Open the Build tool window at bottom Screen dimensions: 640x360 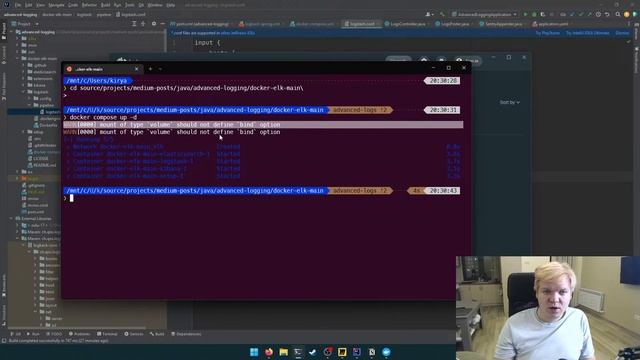pos(157,334)
